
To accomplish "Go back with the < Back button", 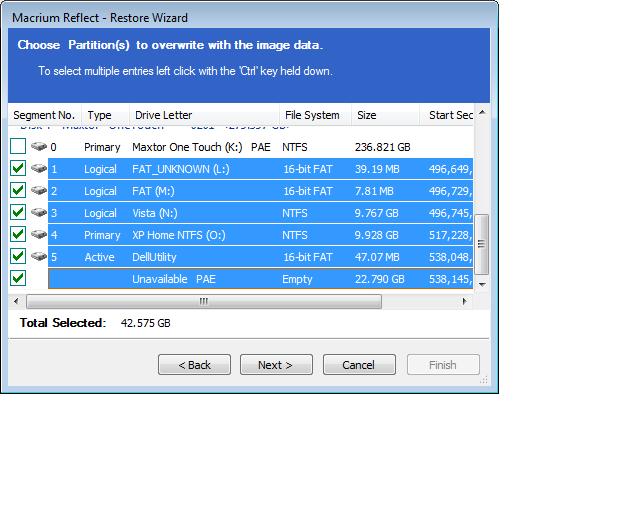I will coord(194,365).
